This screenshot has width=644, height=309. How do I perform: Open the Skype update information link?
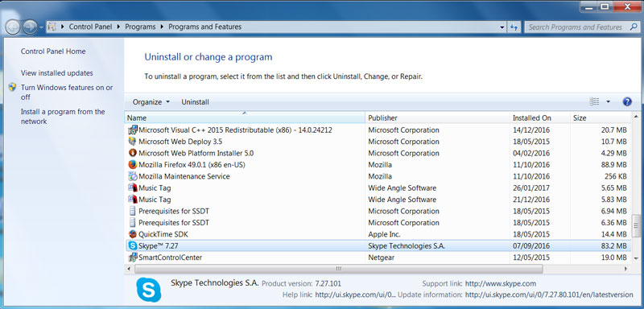tap(549, 295)
